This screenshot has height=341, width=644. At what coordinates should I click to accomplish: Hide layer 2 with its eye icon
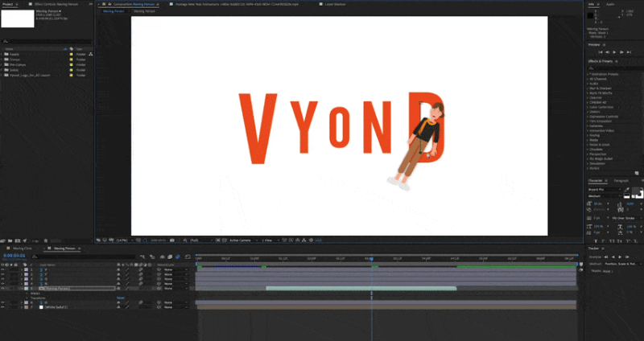(x=2, y=274)
